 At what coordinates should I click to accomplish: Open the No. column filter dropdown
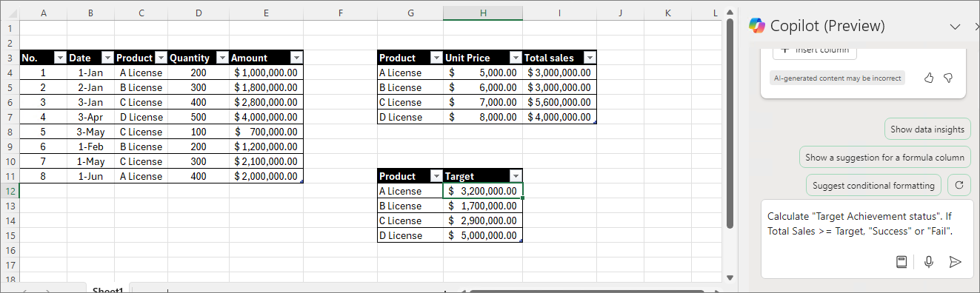click(60, 58)
